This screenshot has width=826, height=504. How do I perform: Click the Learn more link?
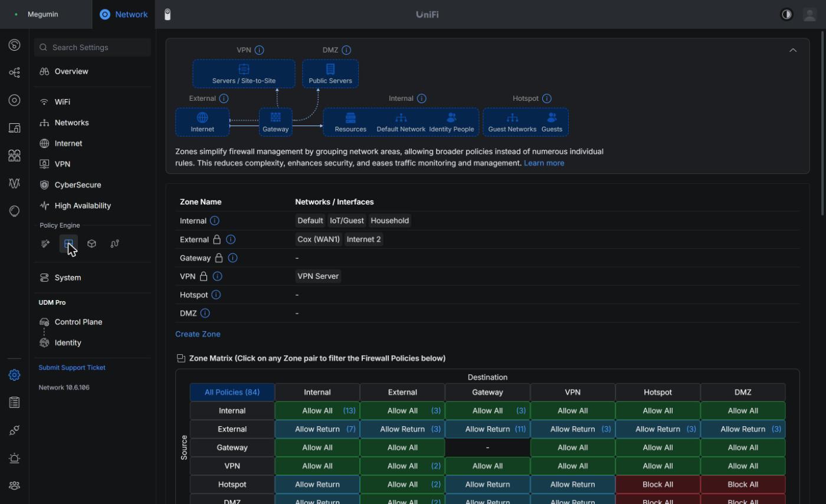pyautogui.click(x=544, y=163)
